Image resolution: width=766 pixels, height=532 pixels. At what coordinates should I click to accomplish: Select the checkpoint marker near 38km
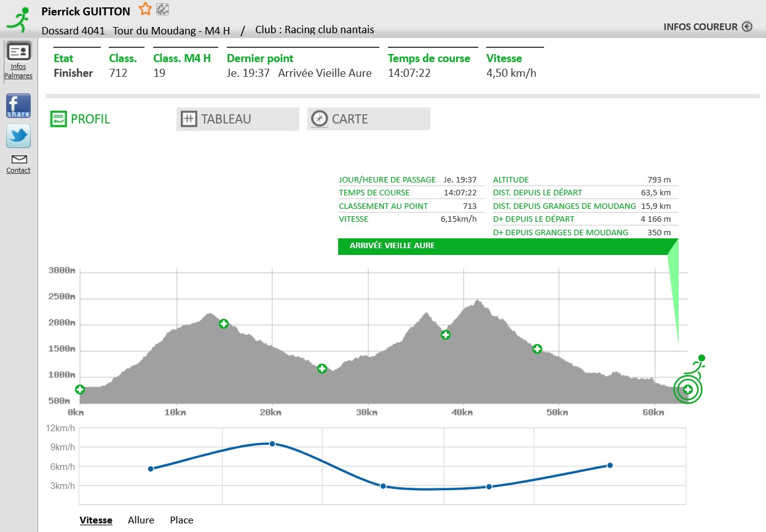click(x=446, y=335)
